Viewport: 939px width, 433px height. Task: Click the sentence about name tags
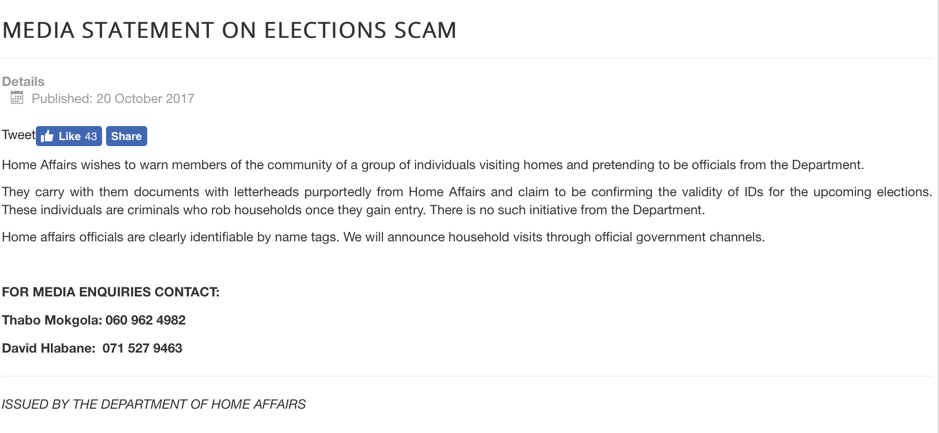point(171,237)
